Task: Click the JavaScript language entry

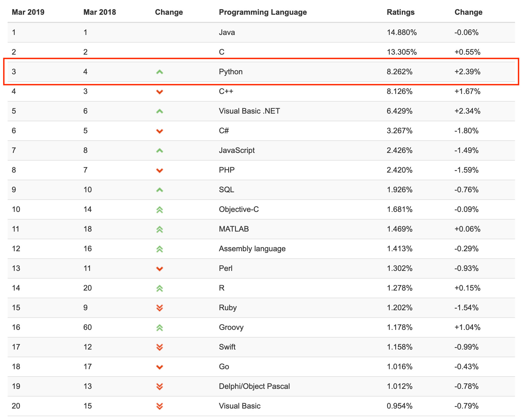Action: pyautogui.click(x=236, y=150)
